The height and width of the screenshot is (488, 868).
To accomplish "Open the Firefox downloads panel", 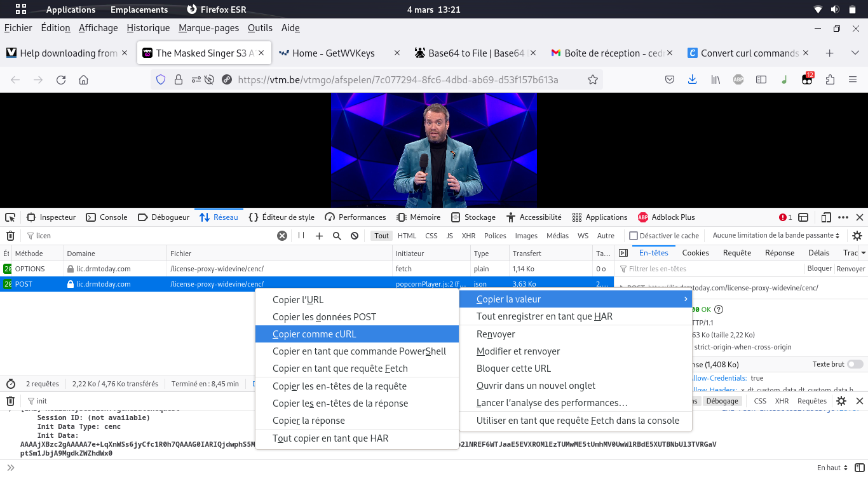I will [x=692, y=79].
